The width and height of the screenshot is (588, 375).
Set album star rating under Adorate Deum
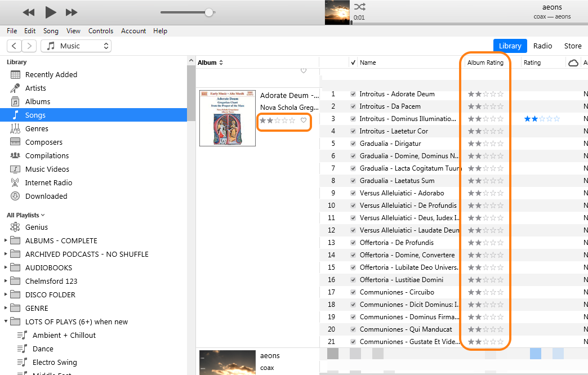pyautogui.click(x=278, y=120)
